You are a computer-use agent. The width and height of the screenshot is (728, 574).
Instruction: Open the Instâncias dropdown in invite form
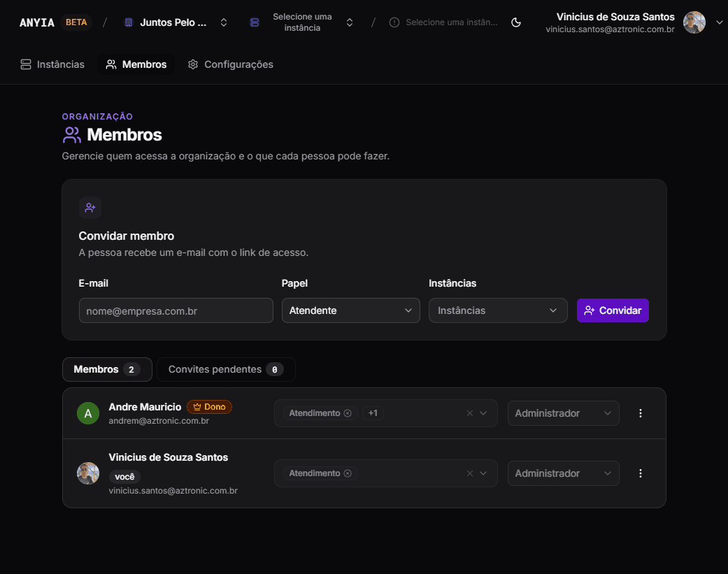pyautogui.click(x=498, y=310)
